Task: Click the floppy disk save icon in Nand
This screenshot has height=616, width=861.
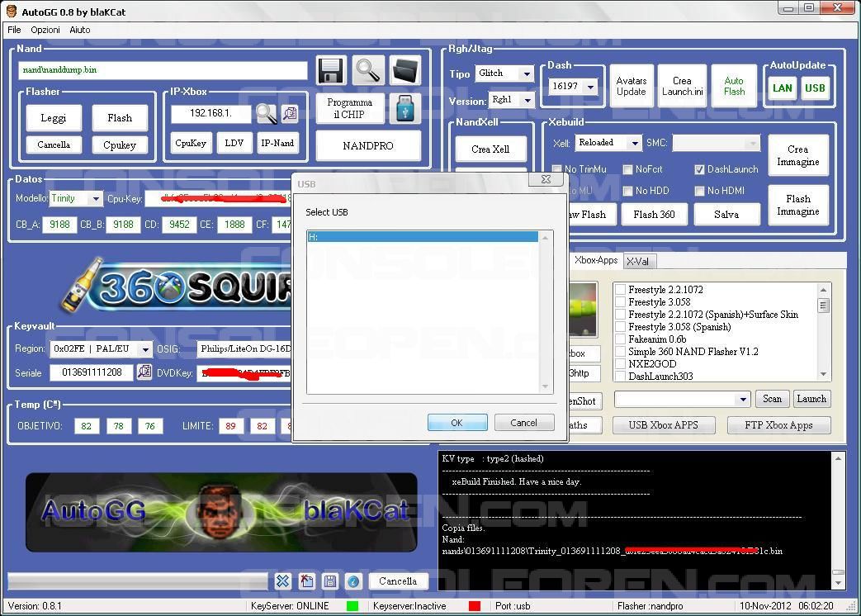Action: click(331, 71)
